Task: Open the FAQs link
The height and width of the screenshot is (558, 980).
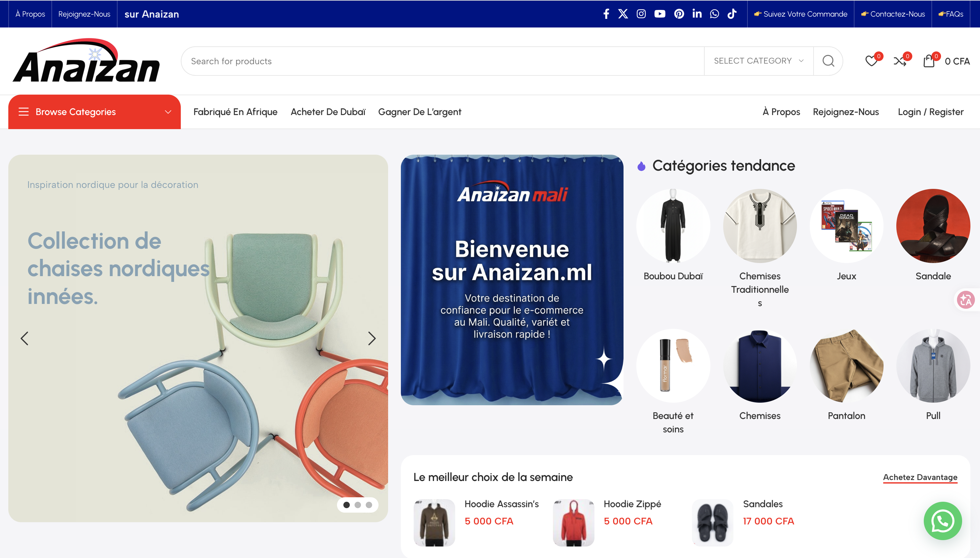Action: (x=951, y=14)
